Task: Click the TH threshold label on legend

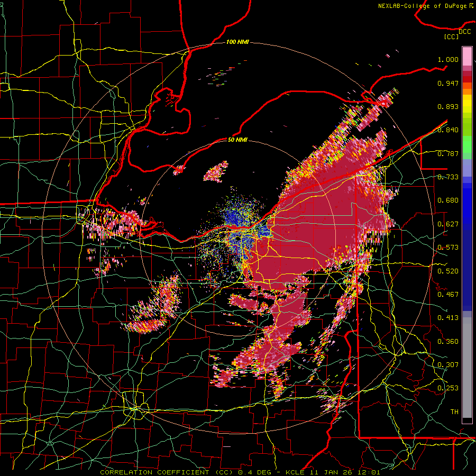Action: [x=454, y=412]
